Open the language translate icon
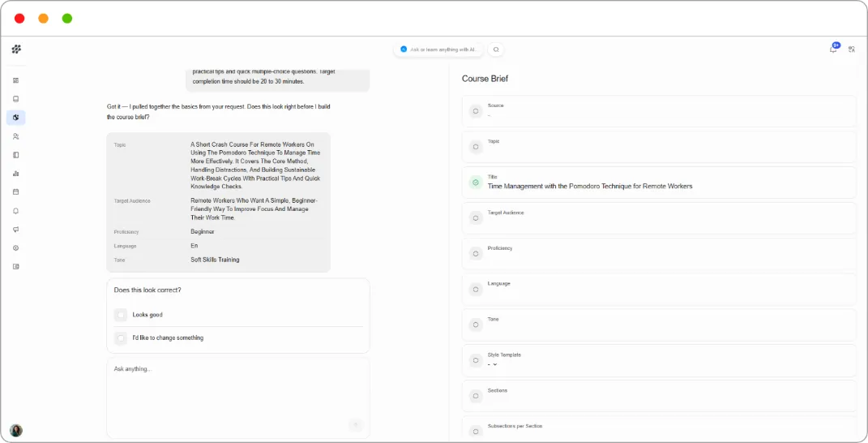The width and height of the screenshot is (868, 443). pos(852,49)
